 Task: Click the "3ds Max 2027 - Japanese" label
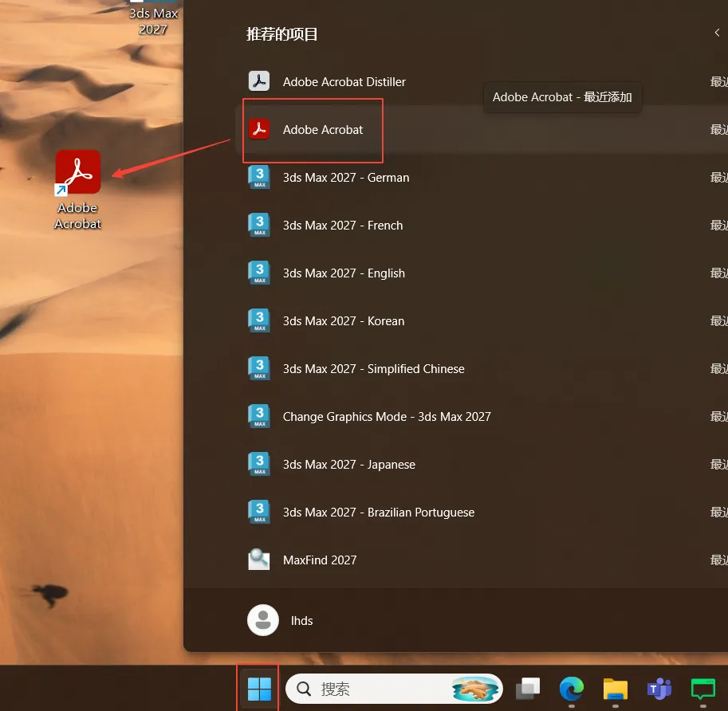[x=349, y=464]
